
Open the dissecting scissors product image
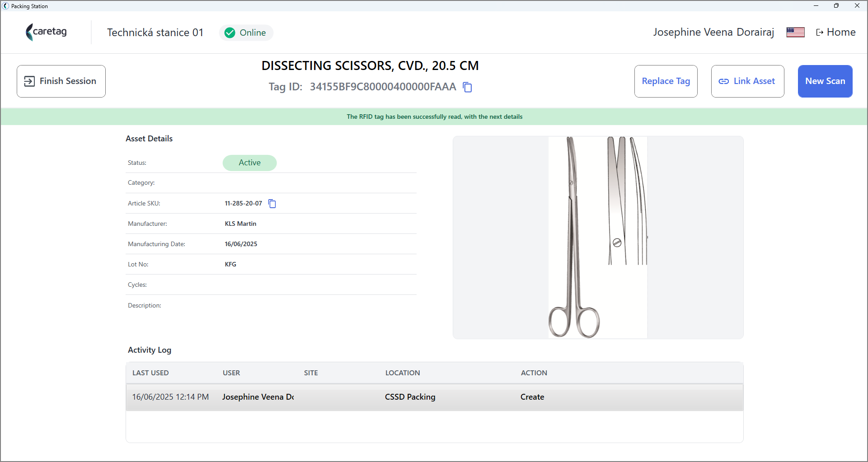tap(598, 238)
